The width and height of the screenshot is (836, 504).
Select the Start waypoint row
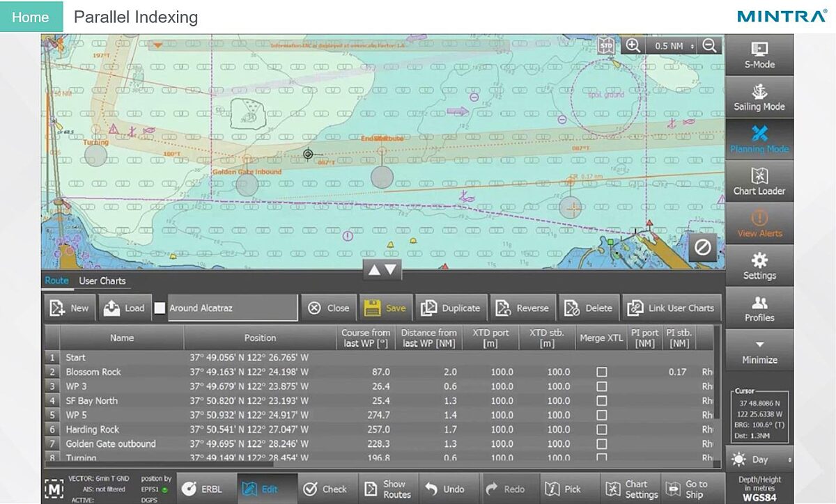tap(380, 357)
